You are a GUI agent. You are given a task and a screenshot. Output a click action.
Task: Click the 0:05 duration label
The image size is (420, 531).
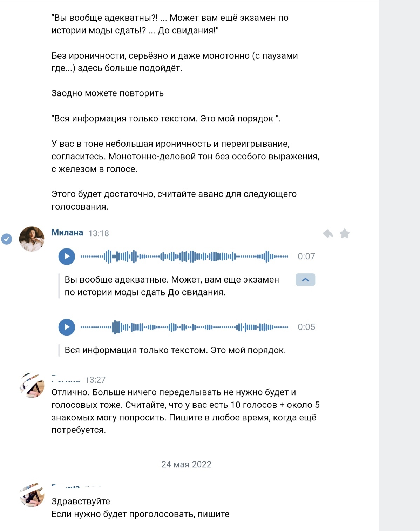pyautogui.click(x=306, y=327)
